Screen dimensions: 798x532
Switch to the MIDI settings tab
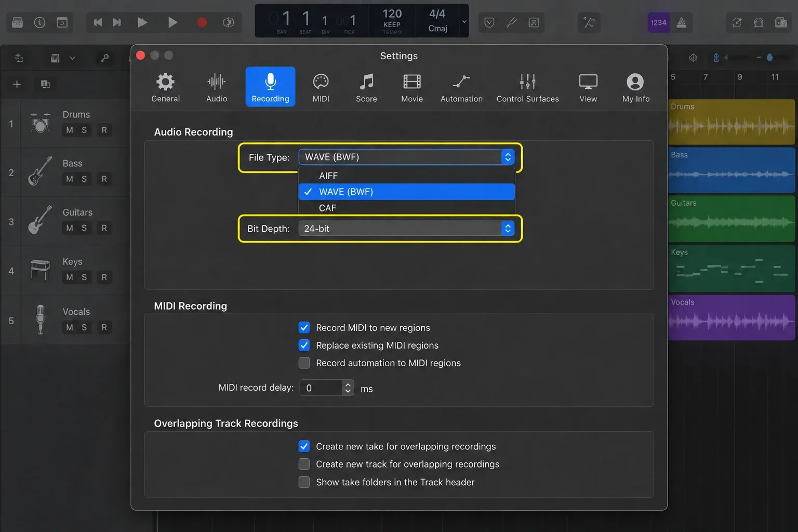pos(321,87)
